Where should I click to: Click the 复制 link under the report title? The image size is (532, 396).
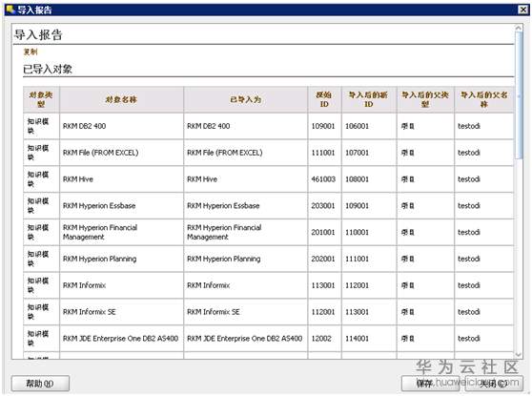[31, 52]
